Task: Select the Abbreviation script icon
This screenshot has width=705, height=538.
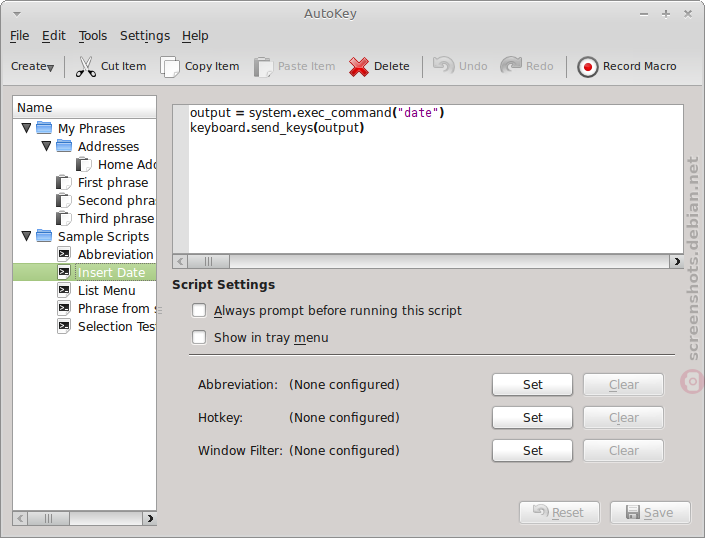Action: click(x=64, y=254)
